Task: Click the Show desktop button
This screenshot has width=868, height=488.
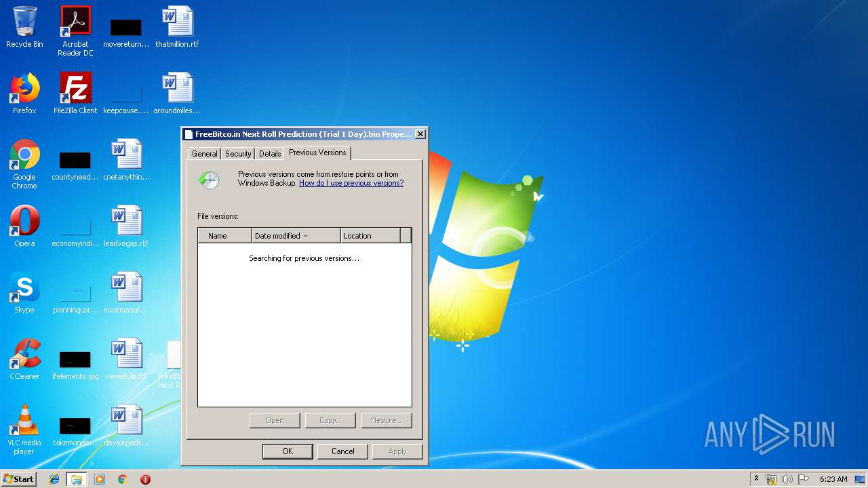Action: coord(861,479)
